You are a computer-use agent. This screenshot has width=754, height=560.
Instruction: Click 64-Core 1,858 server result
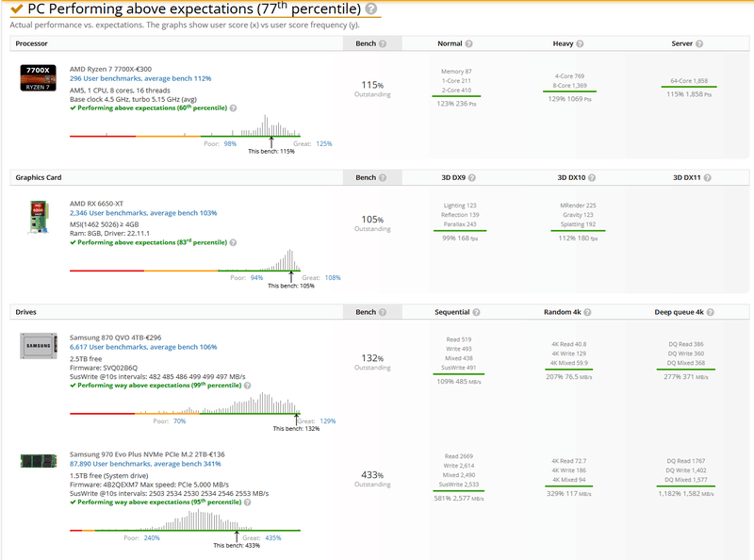689,81
